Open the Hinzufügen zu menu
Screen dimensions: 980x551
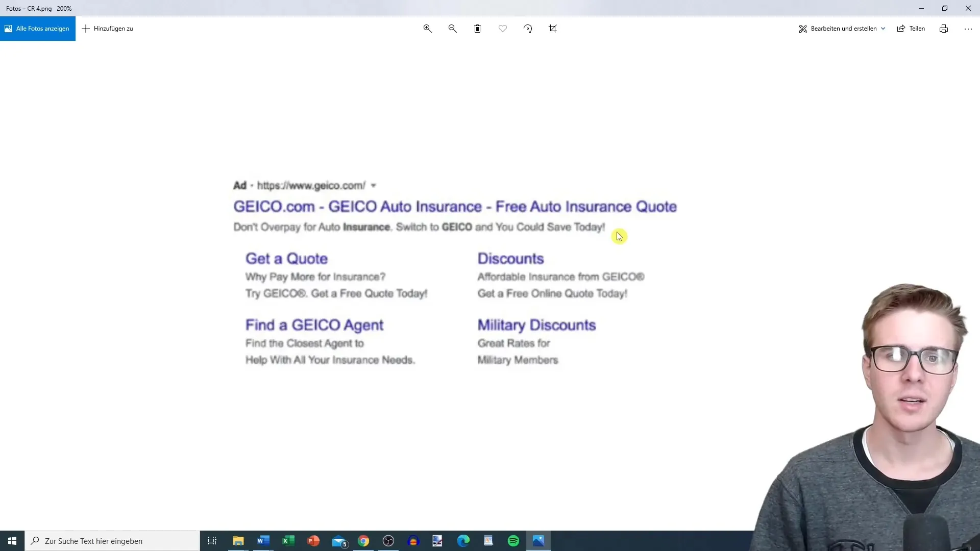[x=108, y=29]
